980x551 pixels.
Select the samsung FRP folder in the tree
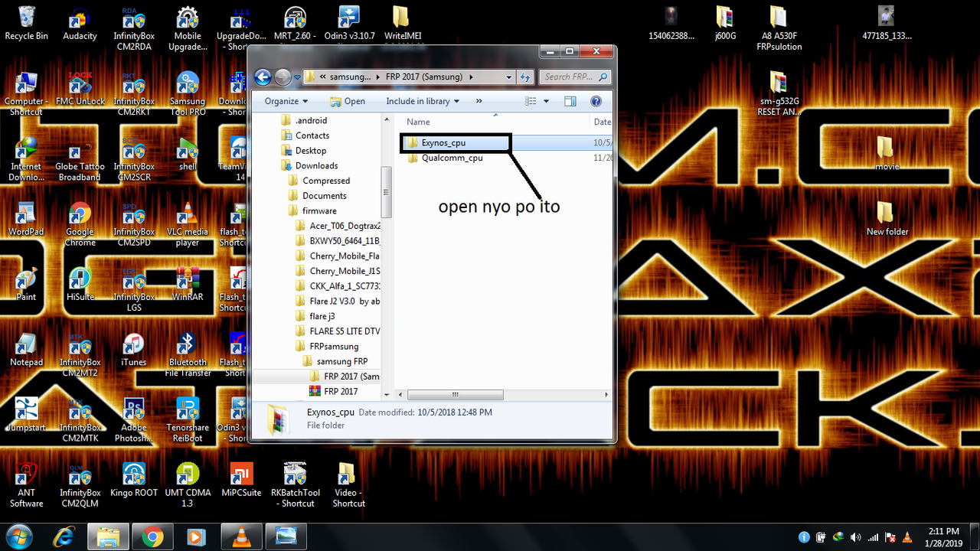click(341, 362)
